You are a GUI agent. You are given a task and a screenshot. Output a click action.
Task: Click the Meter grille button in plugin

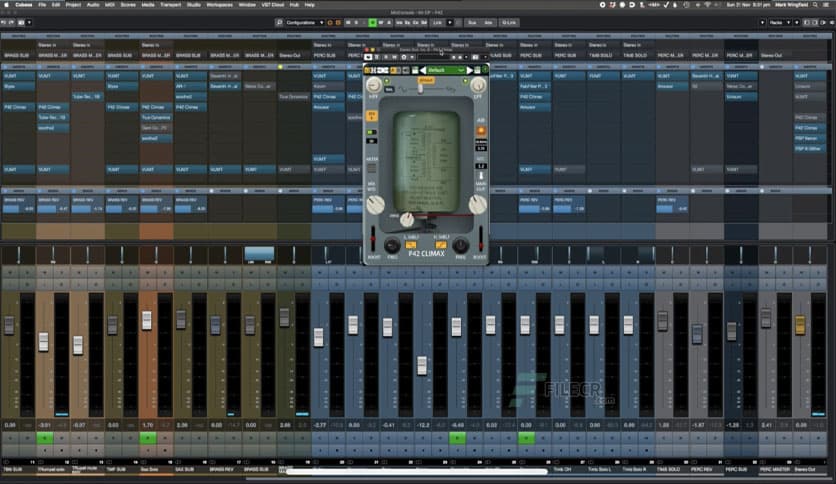coord(372,168)
